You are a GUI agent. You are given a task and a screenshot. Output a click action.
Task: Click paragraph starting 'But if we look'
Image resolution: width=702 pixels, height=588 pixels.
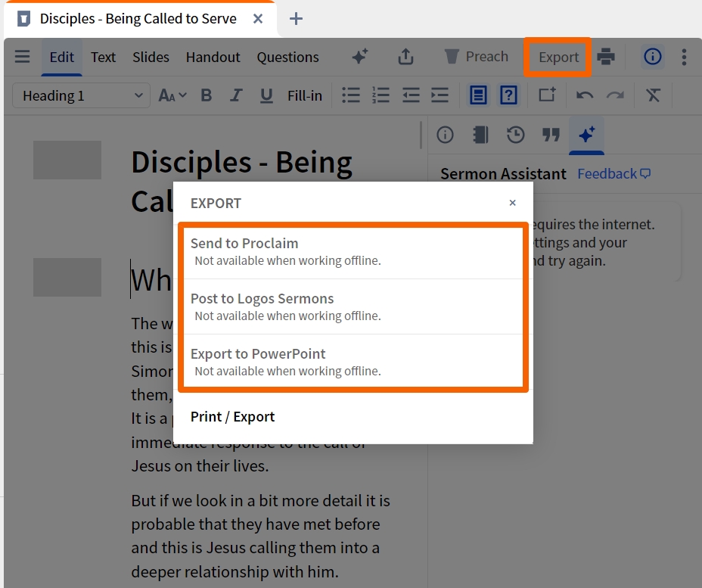(260, 536)
